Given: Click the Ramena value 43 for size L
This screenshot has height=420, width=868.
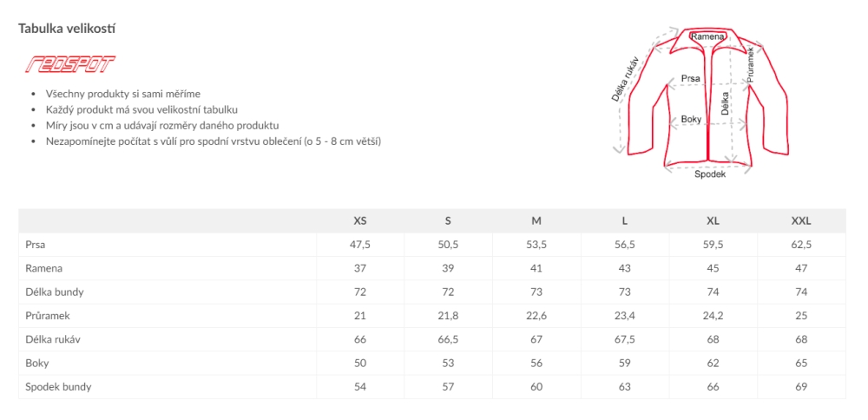Looking at the screenshot, I should pos(624,268).
